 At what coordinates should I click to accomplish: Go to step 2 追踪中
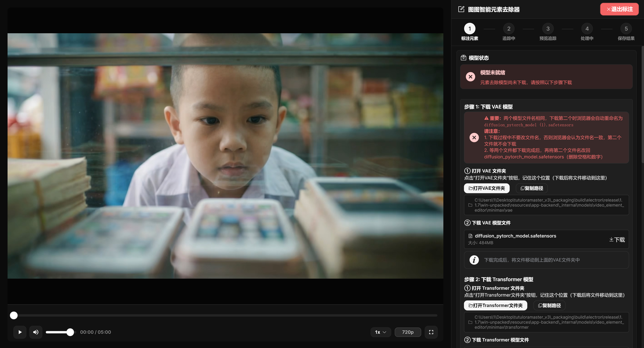tap(509, 32)
